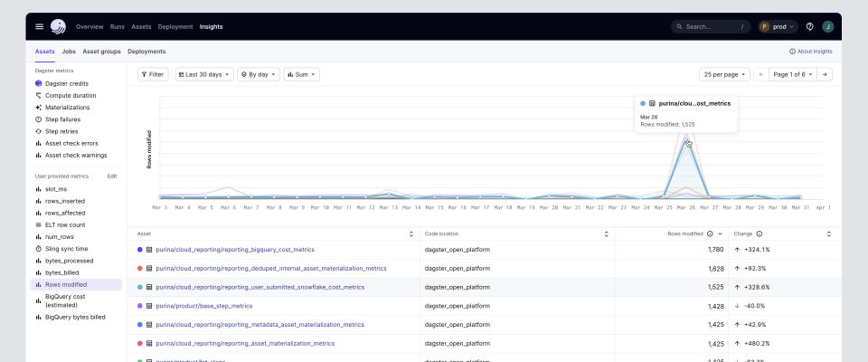Click the Change column info icon

tap(759, 233)
